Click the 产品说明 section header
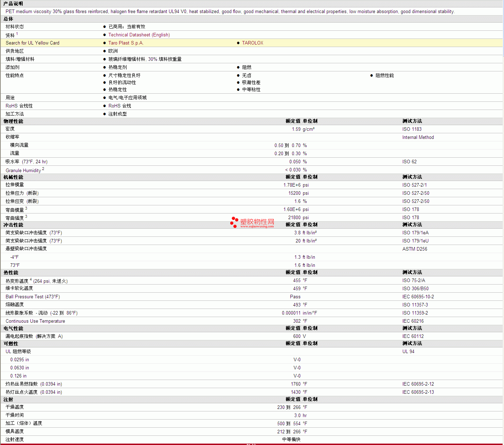 pyautogui.click(x=13, y=4)
